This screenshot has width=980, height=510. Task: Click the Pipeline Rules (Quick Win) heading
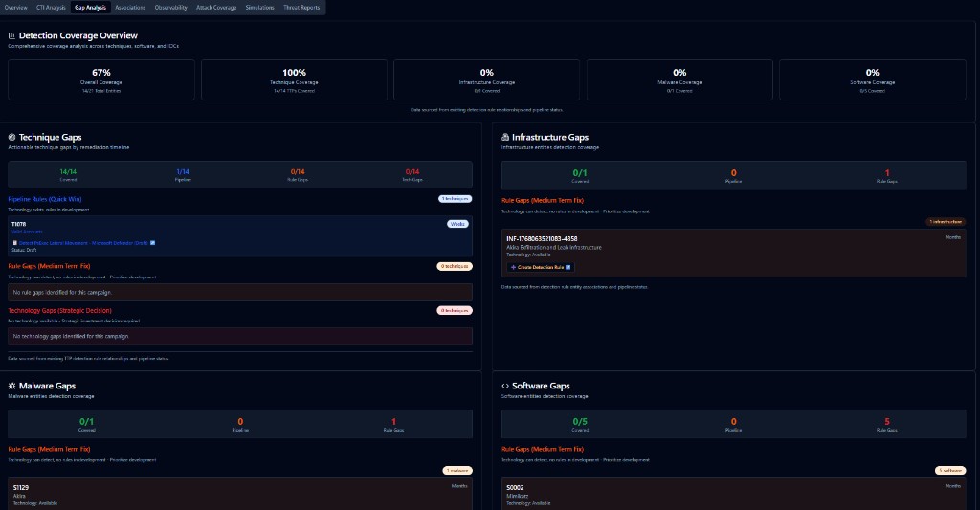[x=44, y=199]
